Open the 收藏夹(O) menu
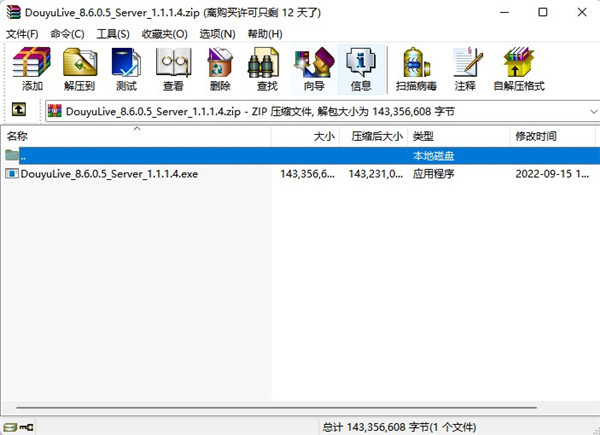The height and width of the screenshot is (435, 600). 165,34
